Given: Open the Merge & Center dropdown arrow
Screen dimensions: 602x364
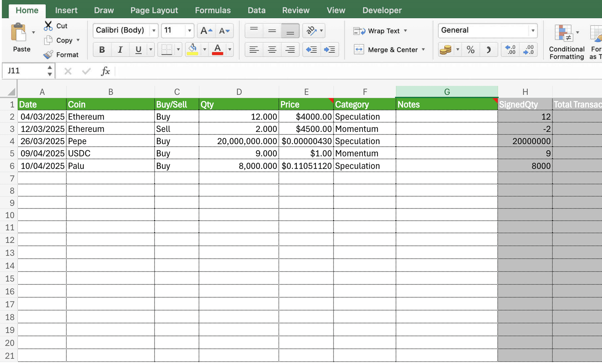Looking at the screenshot, I should tap(423, 50).
